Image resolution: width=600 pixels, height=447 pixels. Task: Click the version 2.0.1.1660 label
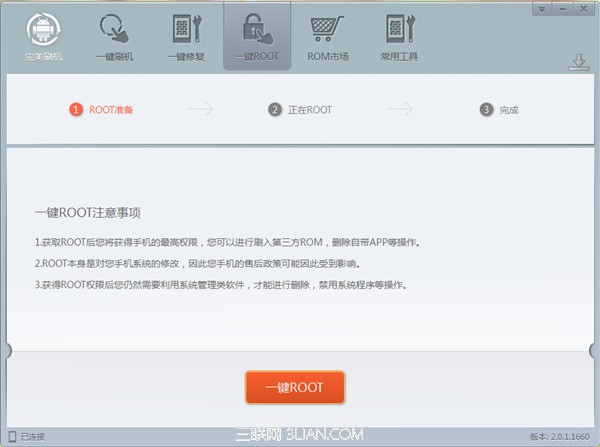(x=560, y=437)
